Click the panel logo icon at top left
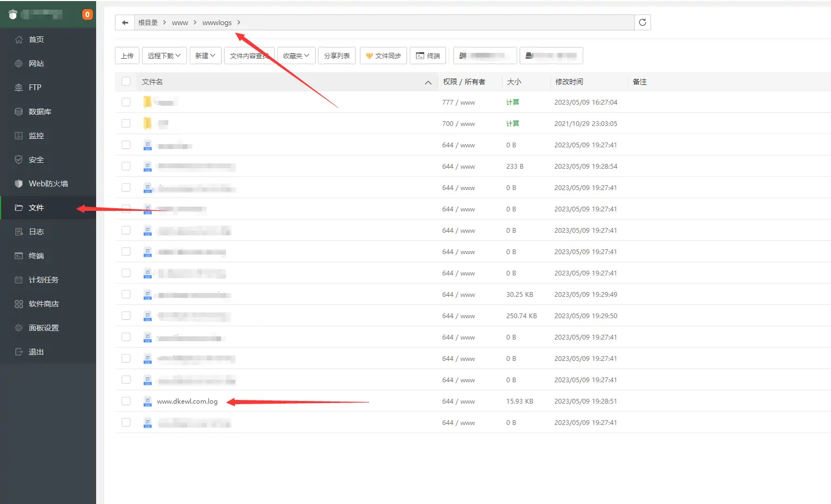831x504 pixels. click(x=13, y=14)
